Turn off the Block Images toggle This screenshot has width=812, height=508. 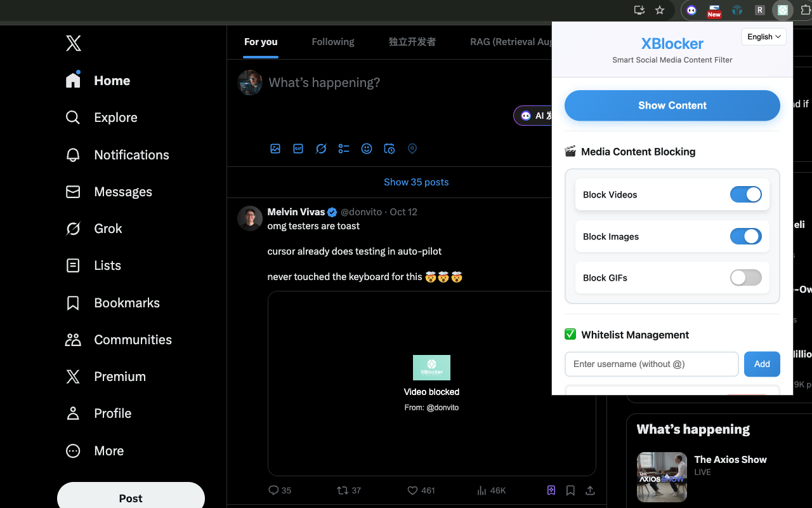click(x=746, y=236)
